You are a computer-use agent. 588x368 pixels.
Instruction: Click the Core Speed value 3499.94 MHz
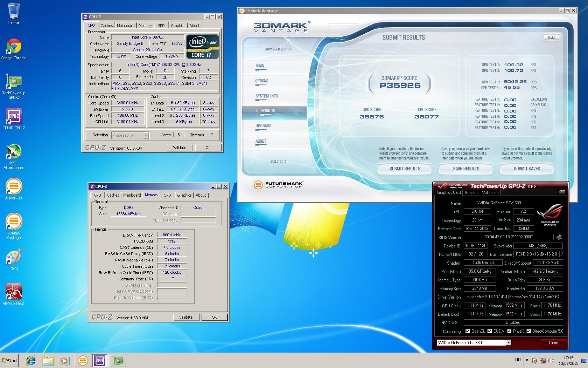pos(128,103)
